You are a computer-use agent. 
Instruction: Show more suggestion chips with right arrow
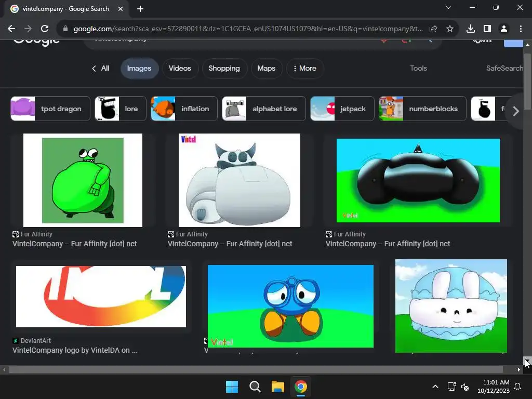click(x=516, y=111)
